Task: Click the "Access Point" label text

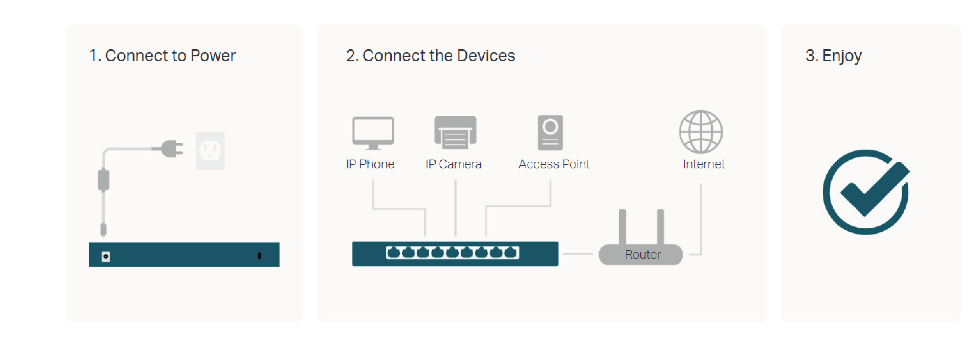Action: [554, 164]
